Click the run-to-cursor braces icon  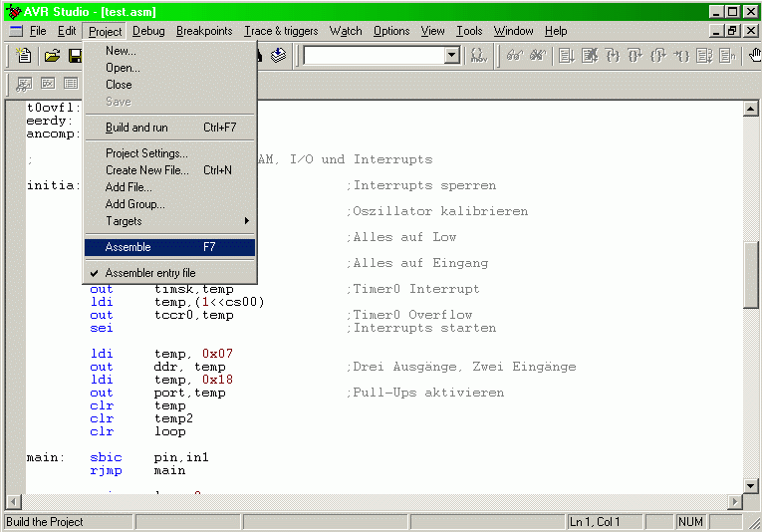(x=681, y=56)
